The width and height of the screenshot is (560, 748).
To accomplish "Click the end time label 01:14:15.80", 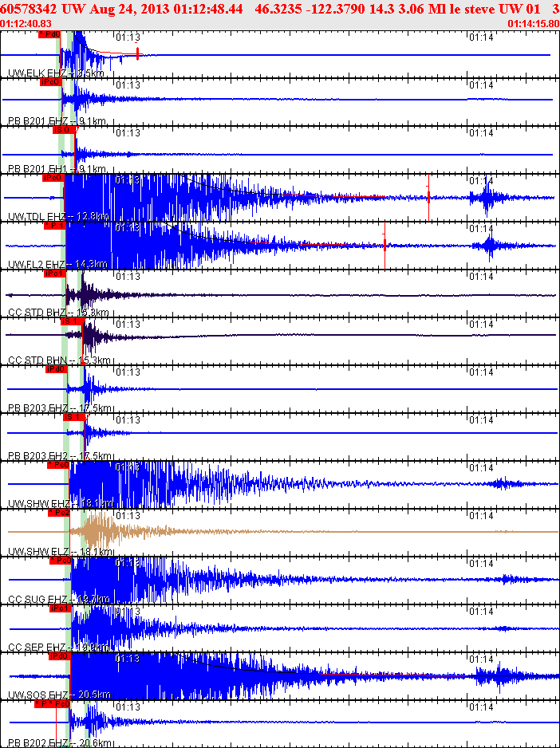I will point(534,23).
